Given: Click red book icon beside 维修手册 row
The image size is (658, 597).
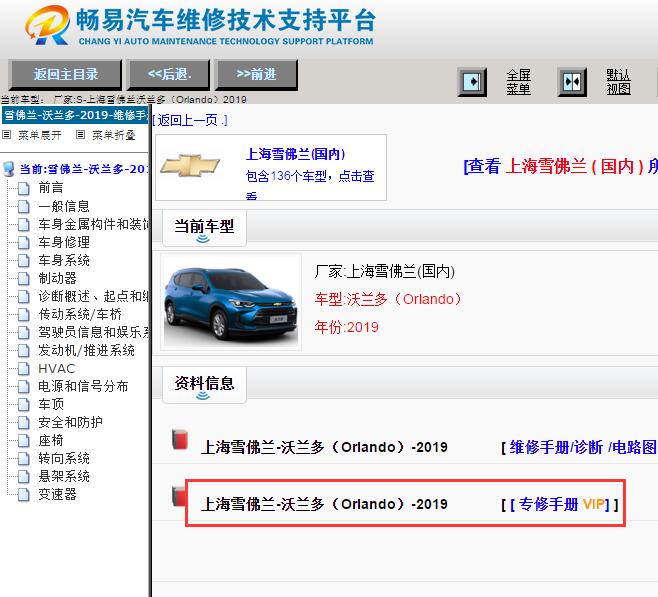Looking at the screenshot, I should pos(180,439).
